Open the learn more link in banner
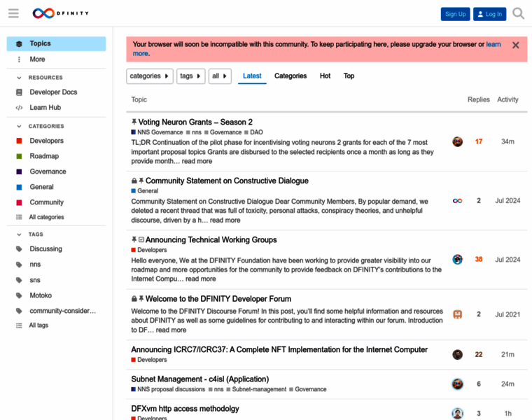The height and width of the screenshot is (420, 532). pos(493,44)
